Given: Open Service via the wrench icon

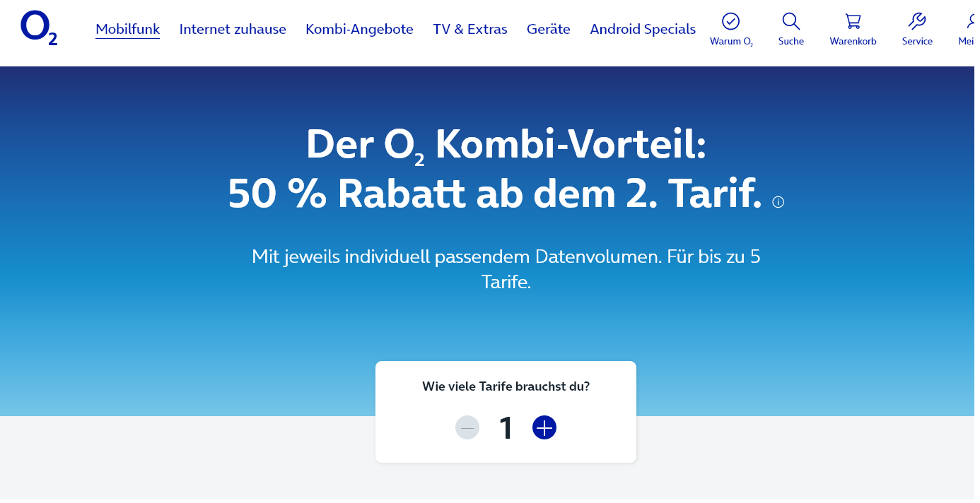Looking at the screenshot, I should click(x=917, y=21).
